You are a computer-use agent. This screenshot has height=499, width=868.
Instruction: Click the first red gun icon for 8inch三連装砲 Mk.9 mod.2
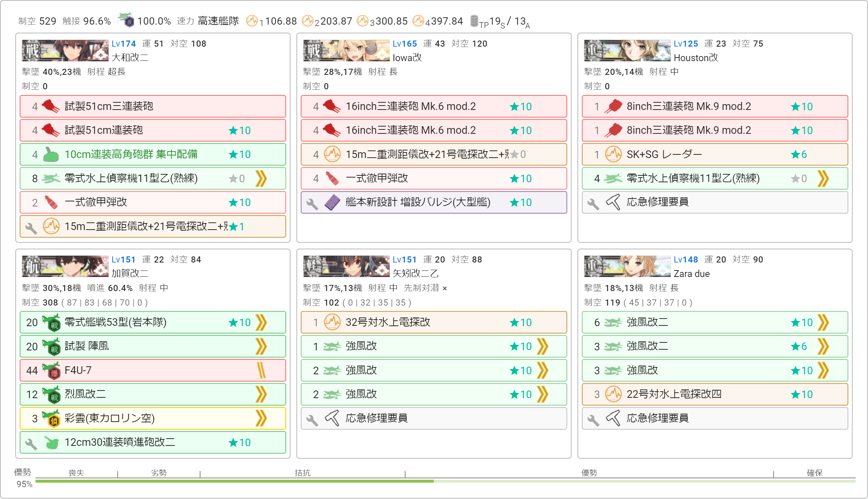613,106
